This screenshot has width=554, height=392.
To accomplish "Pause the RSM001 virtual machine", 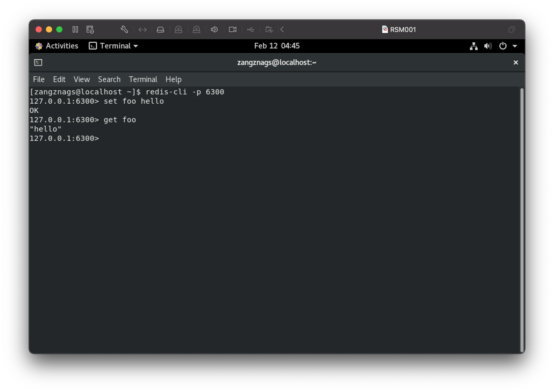I will (x=75, y=30).
